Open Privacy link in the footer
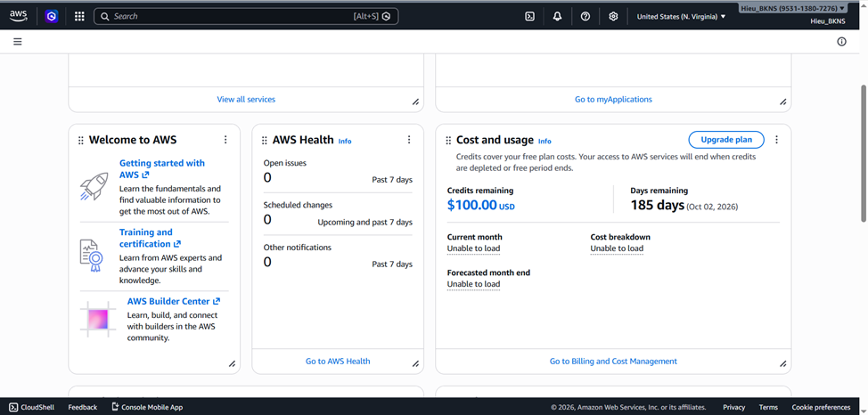Viewport: 868px width, 415px height. coord(734,407)
